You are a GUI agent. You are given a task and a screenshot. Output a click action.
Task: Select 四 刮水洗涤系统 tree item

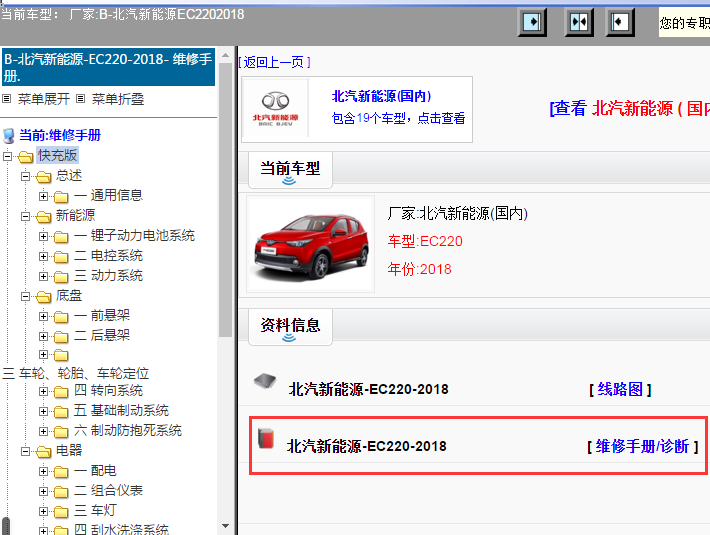tap(121, 529)
